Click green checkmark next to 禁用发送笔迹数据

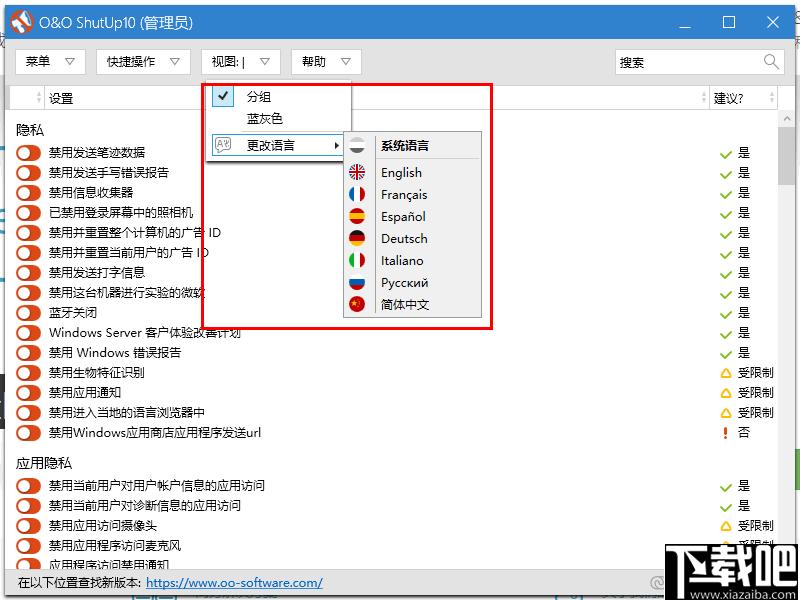coord(726,154)
